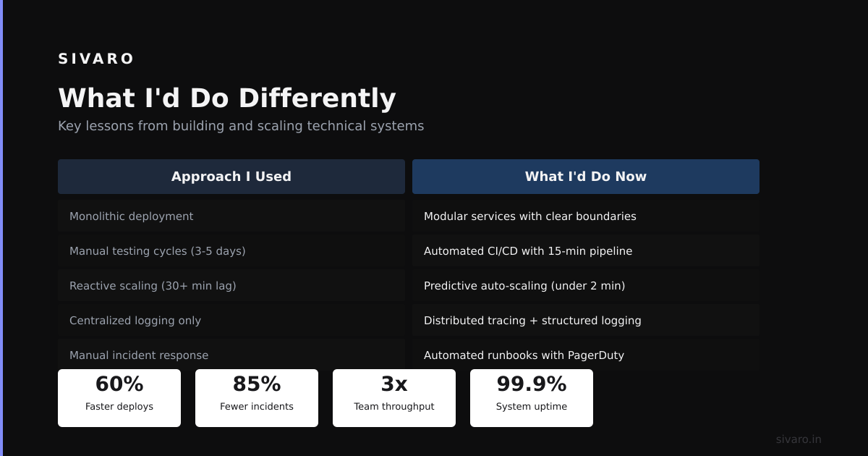Click 'Manual testing cycles (3-5 days)' row

(231, 251)
